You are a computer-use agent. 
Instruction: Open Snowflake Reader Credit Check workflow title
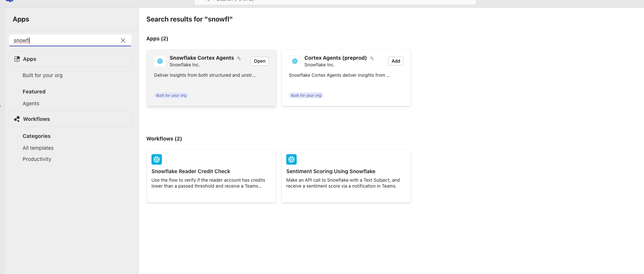click(x=191, y=171)
